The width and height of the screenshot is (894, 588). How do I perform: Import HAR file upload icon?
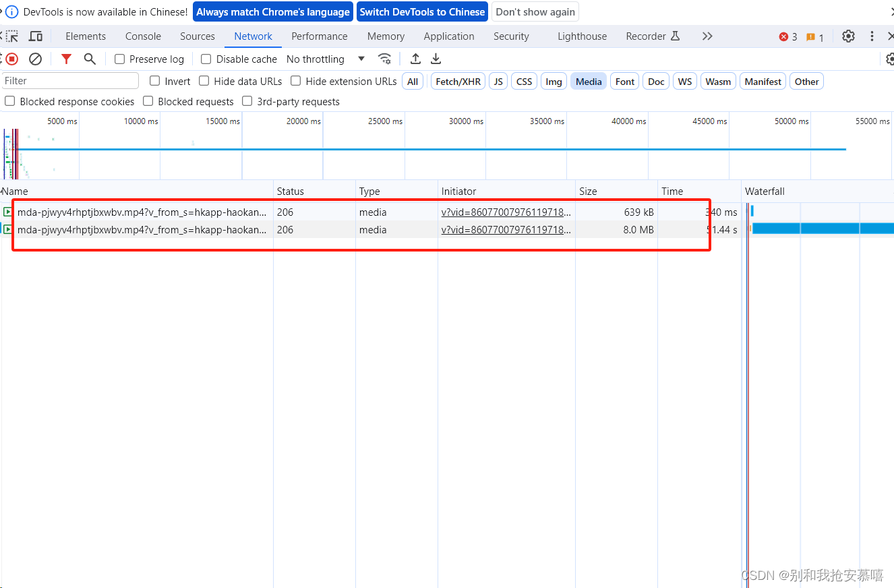tap(416, 59)
